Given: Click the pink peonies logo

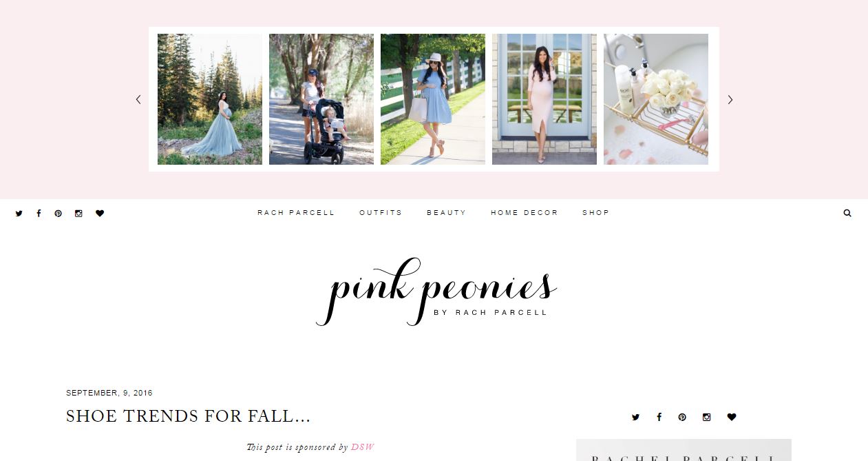Looking at the screenshot, I should click(x=436, y=291).
